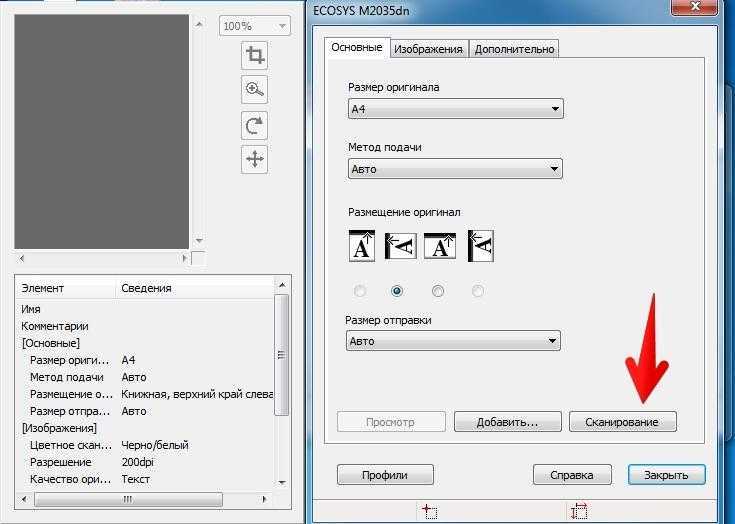Choose portrait top-edge-left orientation icon

click(x=401, y=246)
